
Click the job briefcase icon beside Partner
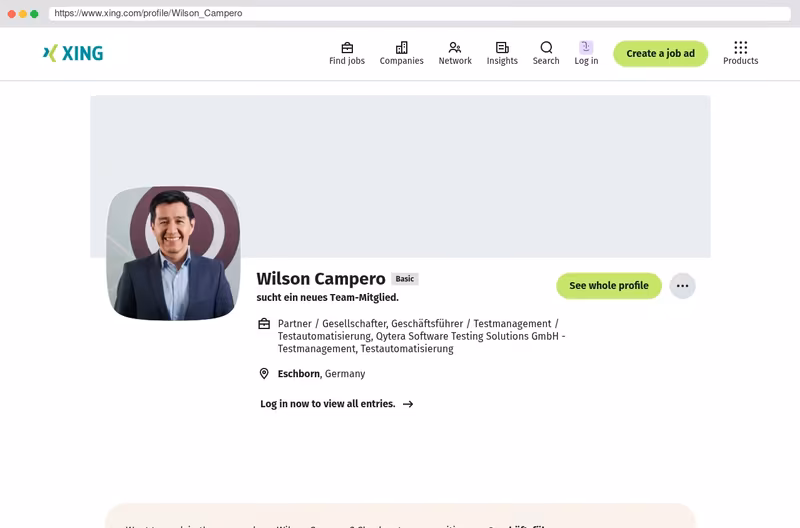click(x=264, y=323)
